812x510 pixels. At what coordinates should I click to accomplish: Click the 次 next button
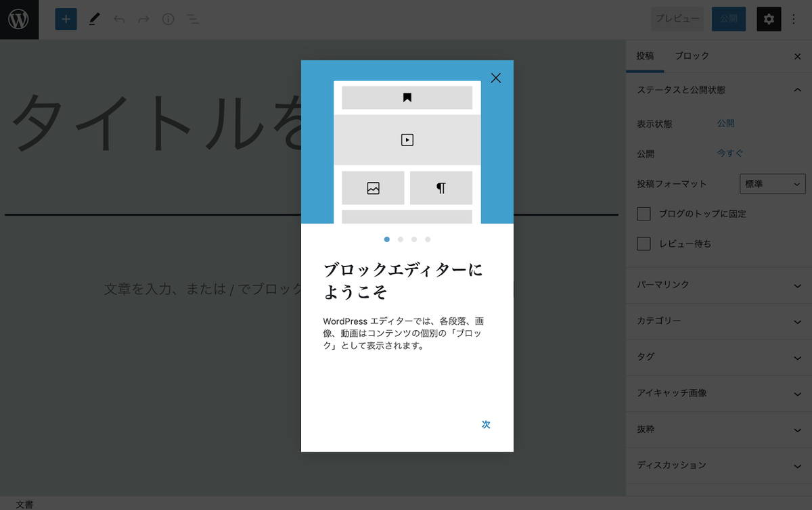486,424
